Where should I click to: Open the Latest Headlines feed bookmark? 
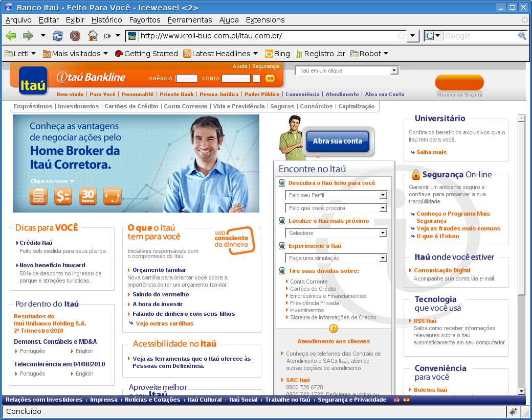coord(220,54)
